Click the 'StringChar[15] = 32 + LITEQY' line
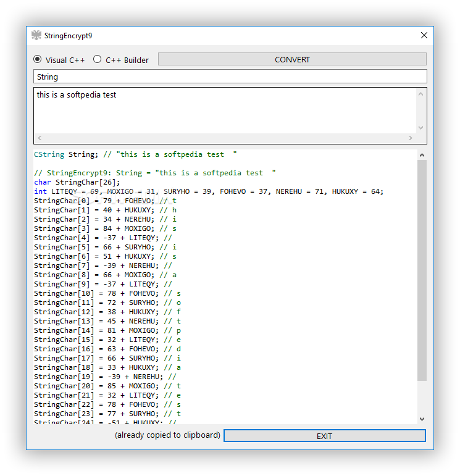Viewport: 460px width, 476px height. point(107,340)
